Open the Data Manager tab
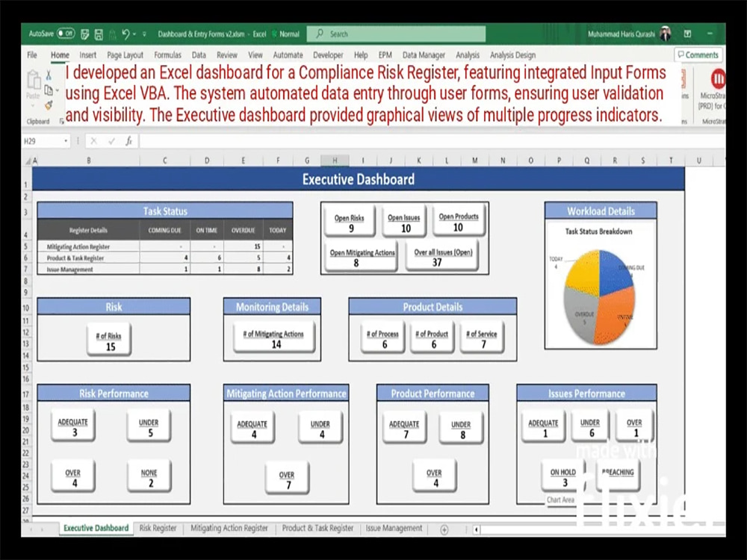747x560 pixels. pyautogui.click(x=424, y=55)
